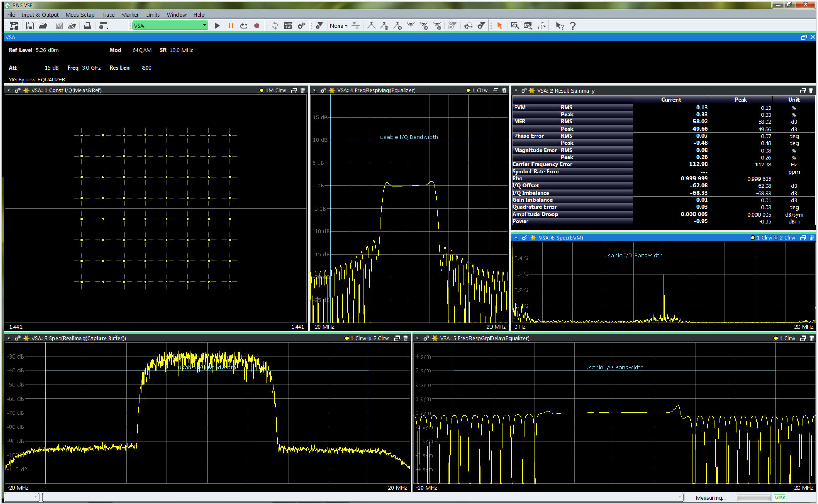This screenshot has width=818, height=504.
Task: Start measurement with the Play button
Action: click(217, 26)
